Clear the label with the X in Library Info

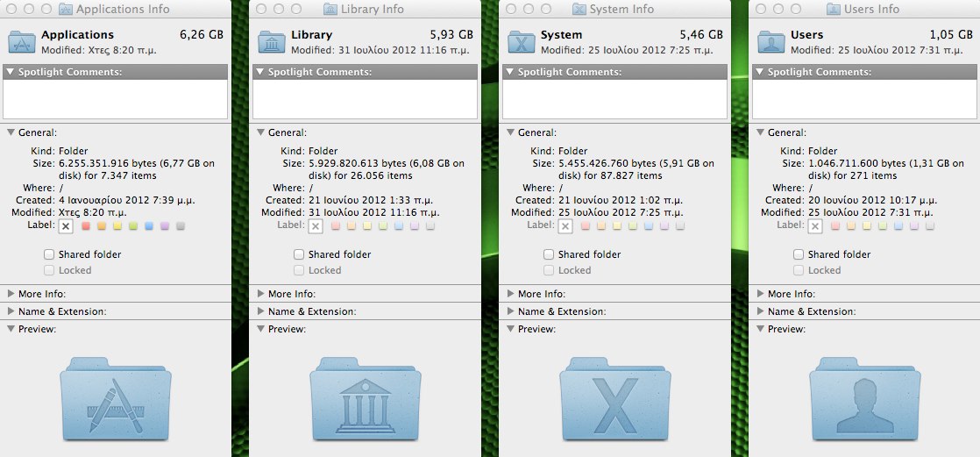pyautogui.click(x=316, y=226)
